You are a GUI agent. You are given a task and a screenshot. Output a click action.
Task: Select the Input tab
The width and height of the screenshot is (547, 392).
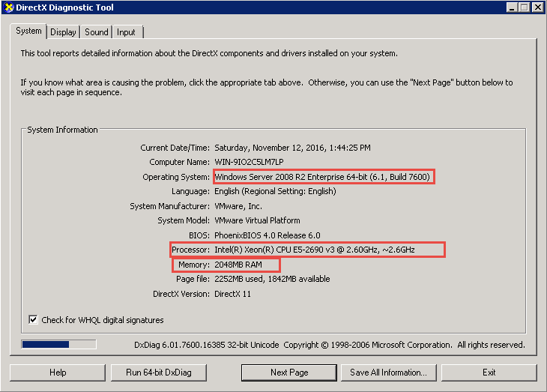[x=126, y=32]
